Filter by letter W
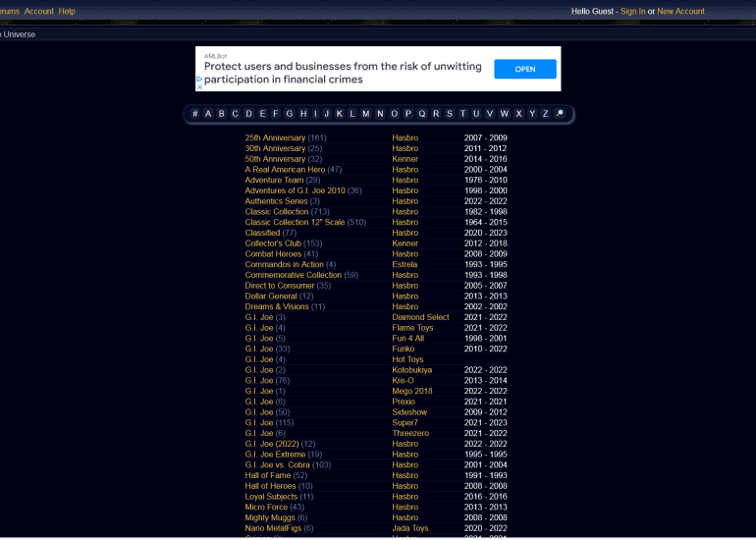The image size is (756, 540). click(x=505, y=114)
